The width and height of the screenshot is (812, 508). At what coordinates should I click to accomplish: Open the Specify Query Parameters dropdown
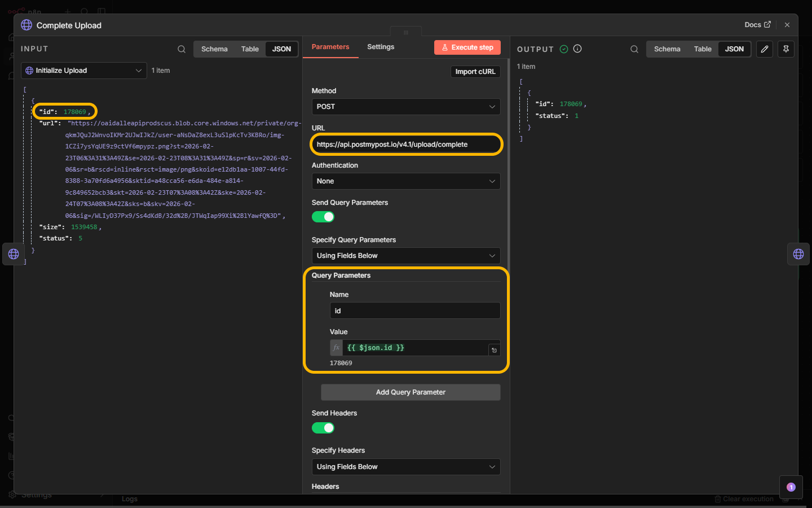point(405,256)
